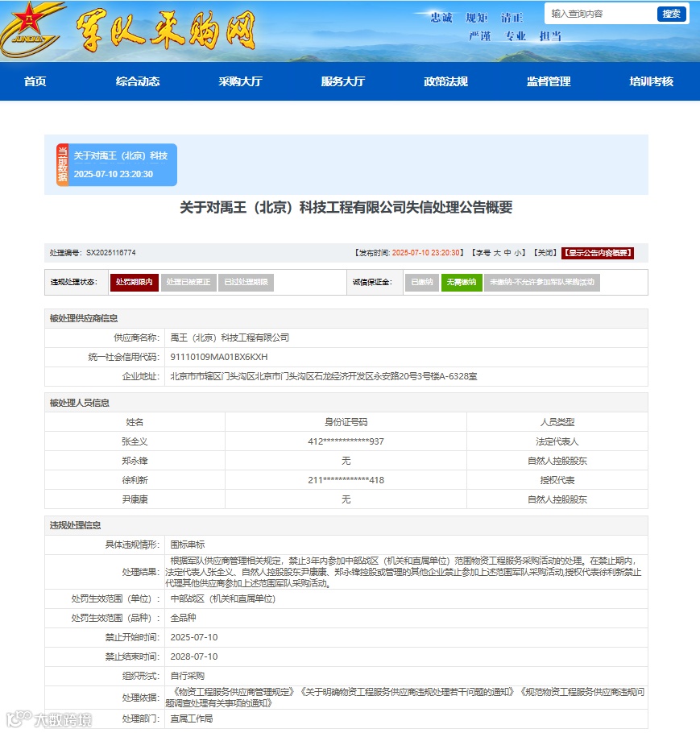Open the 培训考核 menu item
The image size is (700, 733).
(x=652, y=81)
